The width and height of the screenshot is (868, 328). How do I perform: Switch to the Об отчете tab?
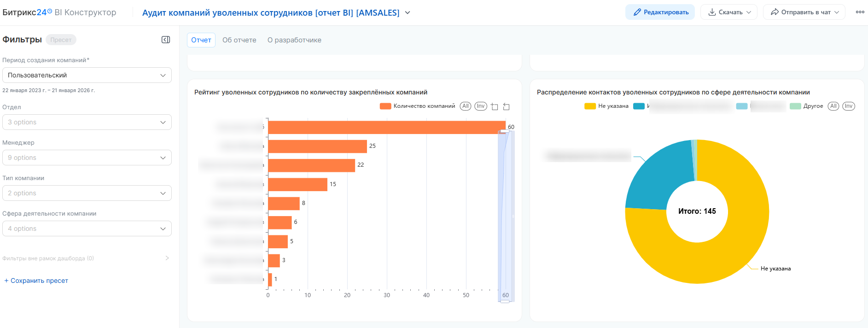pyautogui.click(x=239, y=40)
